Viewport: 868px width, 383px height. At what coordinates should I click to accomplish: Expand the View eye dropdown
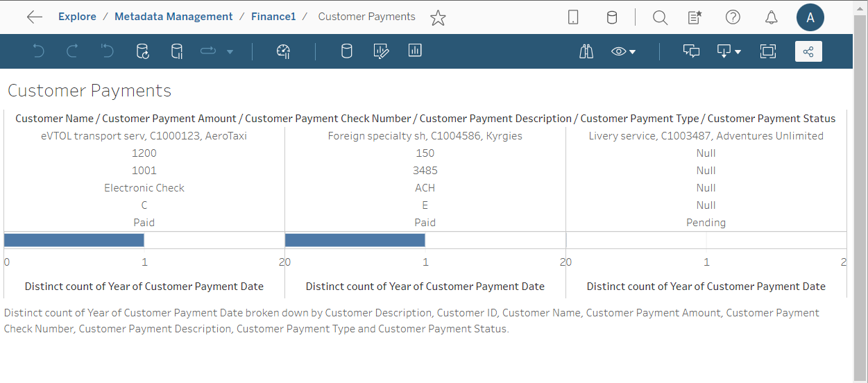[x=624, y=51]
